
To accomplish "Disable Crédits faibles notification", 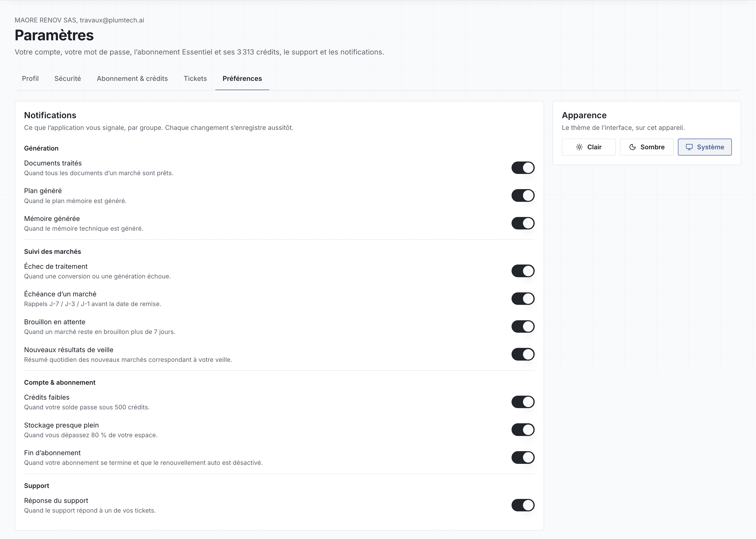I will tap(522, 402).
